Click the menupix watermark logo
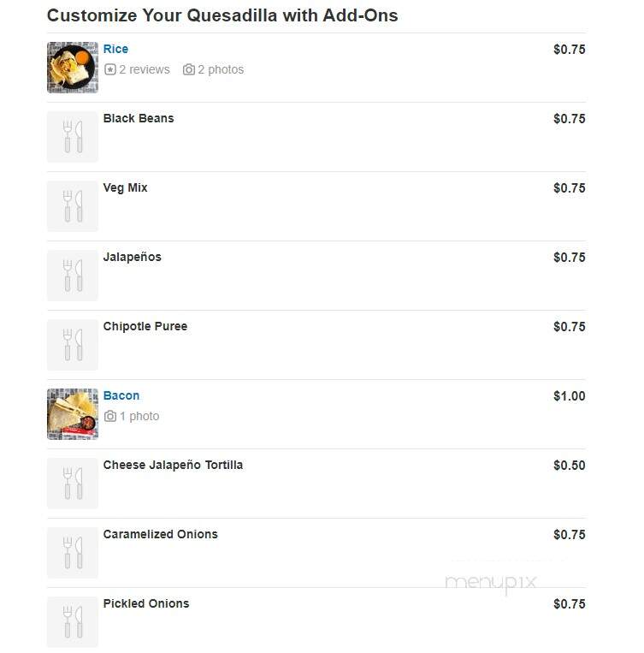Screen dimensions: 644x653 [x=491, y=583]
